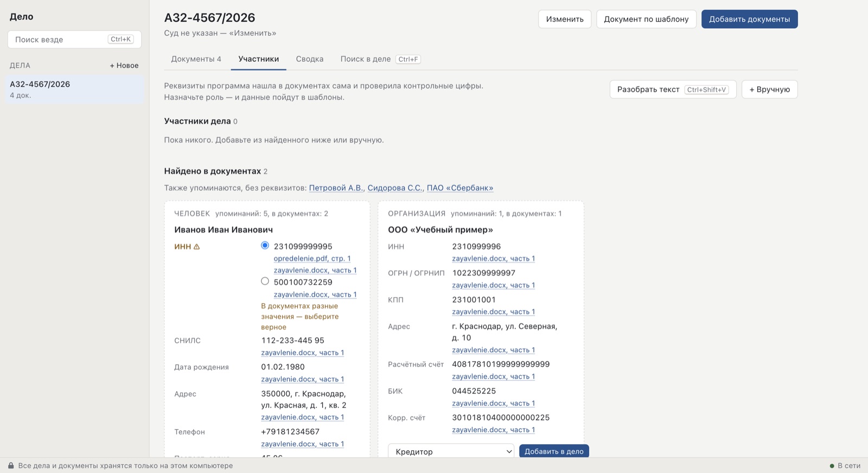Open zayavlenie.docx link under СНИЛС value
Viewport: 868px width, 473px height.
[x=303, y=353]
